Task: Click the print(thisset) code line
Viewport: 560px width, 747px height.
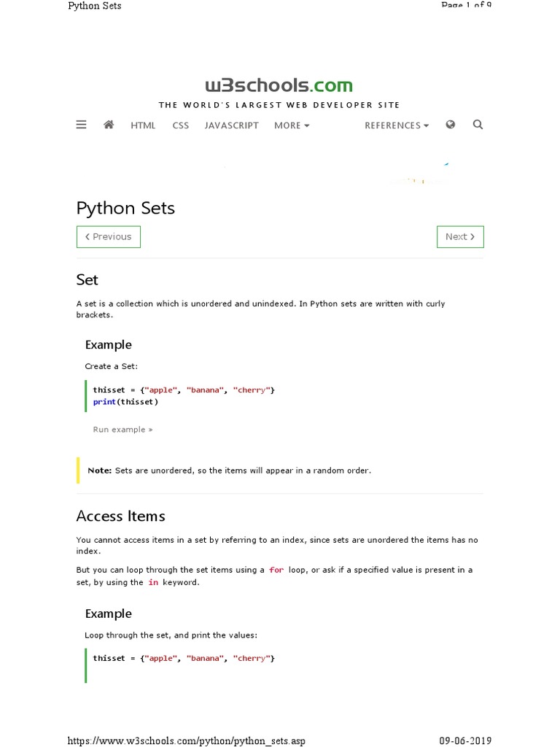Action: click(x=125, y=402)
